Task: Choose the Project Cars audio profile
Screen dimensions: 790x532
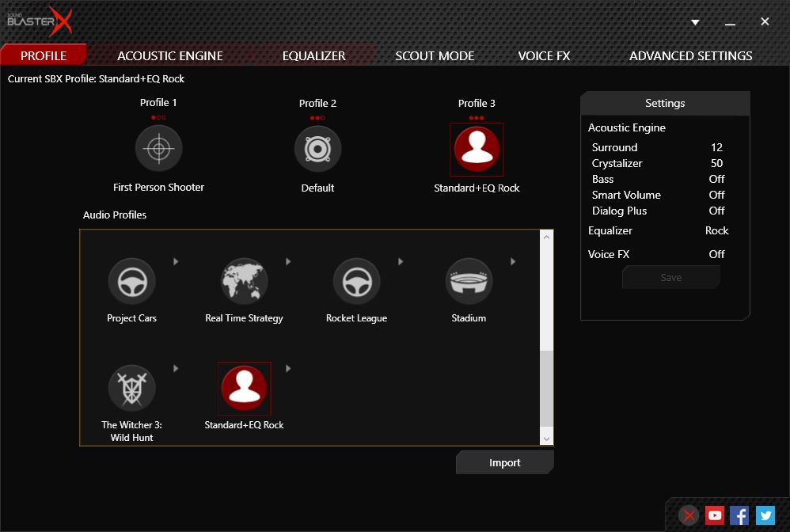Action: point(131,280)
